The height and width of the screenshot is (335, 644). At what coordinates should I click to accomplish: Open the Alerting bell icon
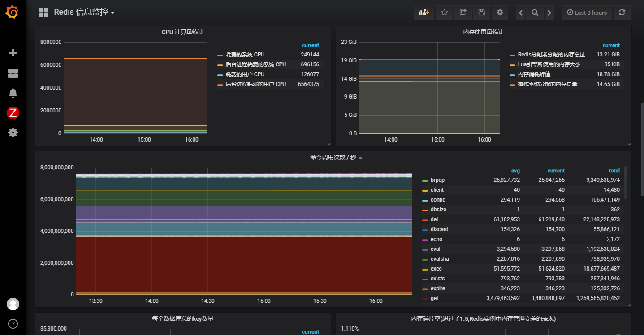point(13,93)
